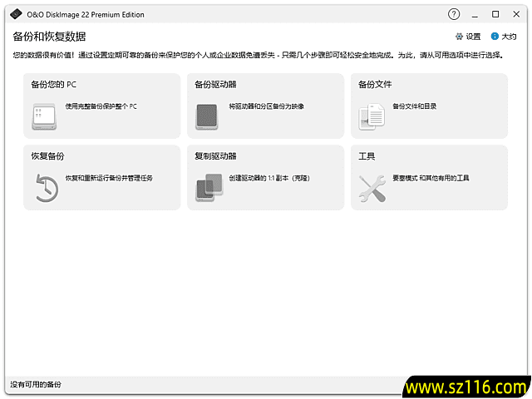Open the 工具 tile heading
The width and height of the screenshot is (532, 399).
tap(367, 156)
